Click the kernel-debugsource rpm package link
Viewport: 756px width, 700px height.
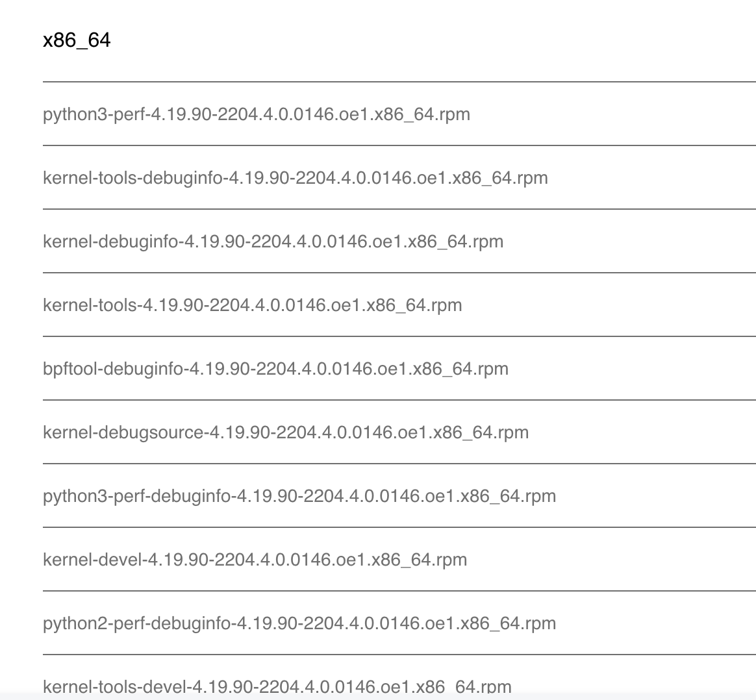pos(285,432)
